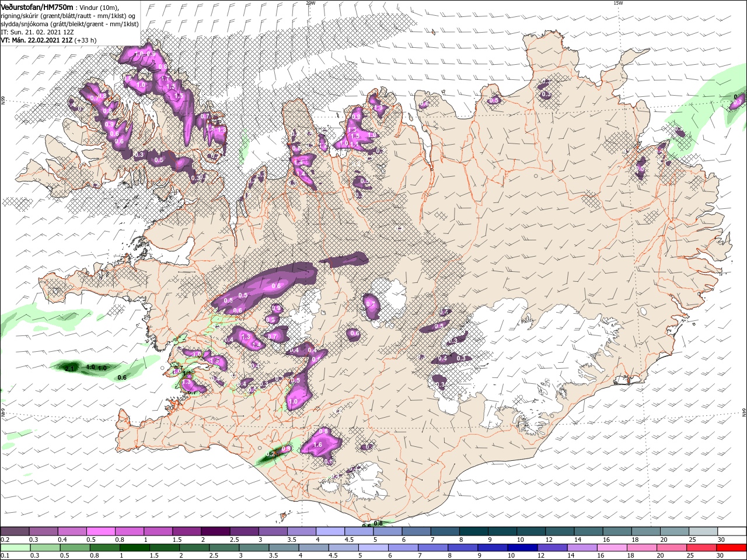The height and width of the screenshot is (560, 747).
Task: Pick the upper scale swatch starting at 0.2
Action: [15, 531]
